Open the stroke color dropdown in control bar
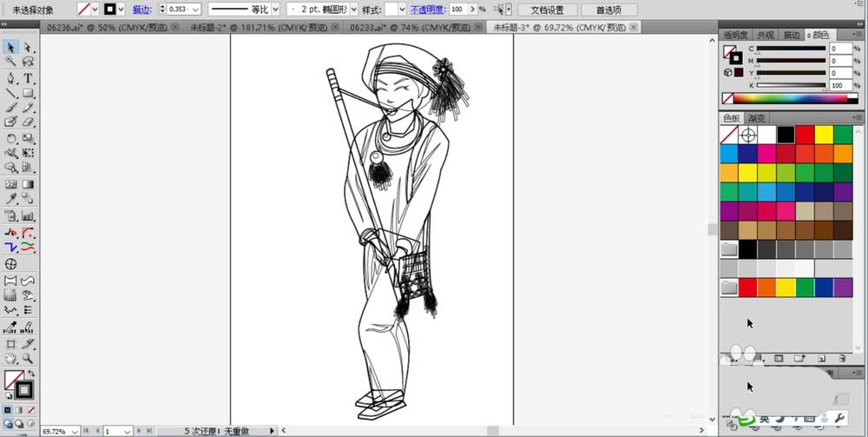868x437 pixels. 122,10
